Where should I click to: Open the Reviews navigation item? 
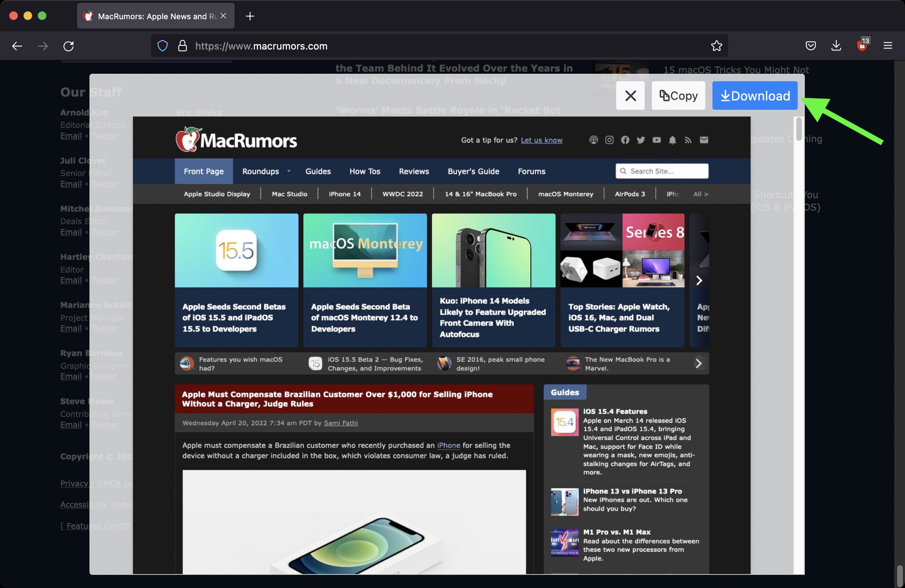pos(414,171)
